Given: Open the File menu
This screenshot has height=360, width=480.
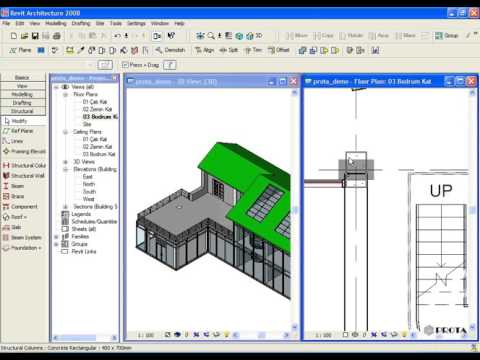Looking at the screenshot, I should 6,23.
